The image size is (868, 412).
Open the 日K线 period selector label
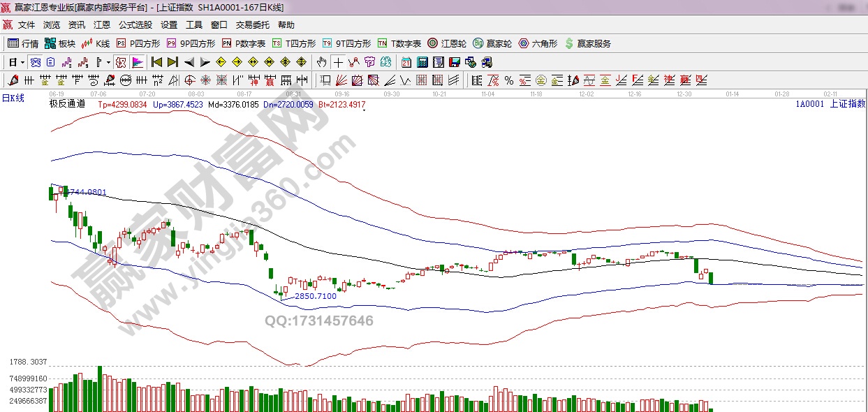tap(13, 98)
